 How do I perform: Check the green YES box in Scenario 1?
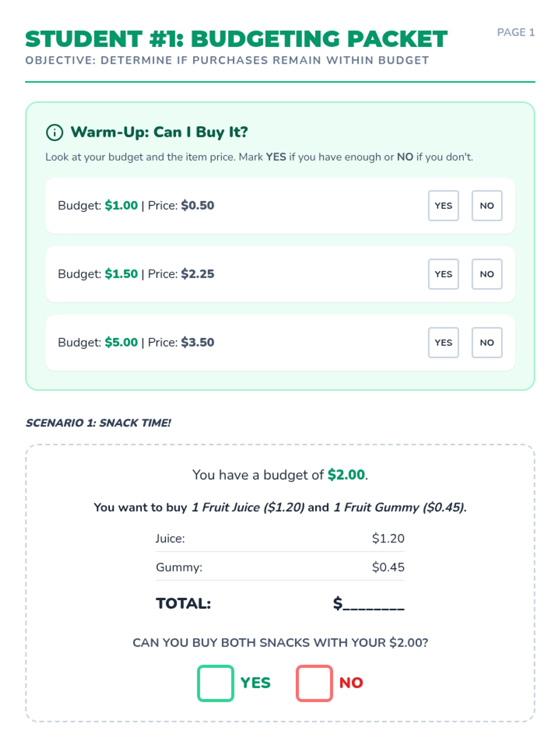215,683
